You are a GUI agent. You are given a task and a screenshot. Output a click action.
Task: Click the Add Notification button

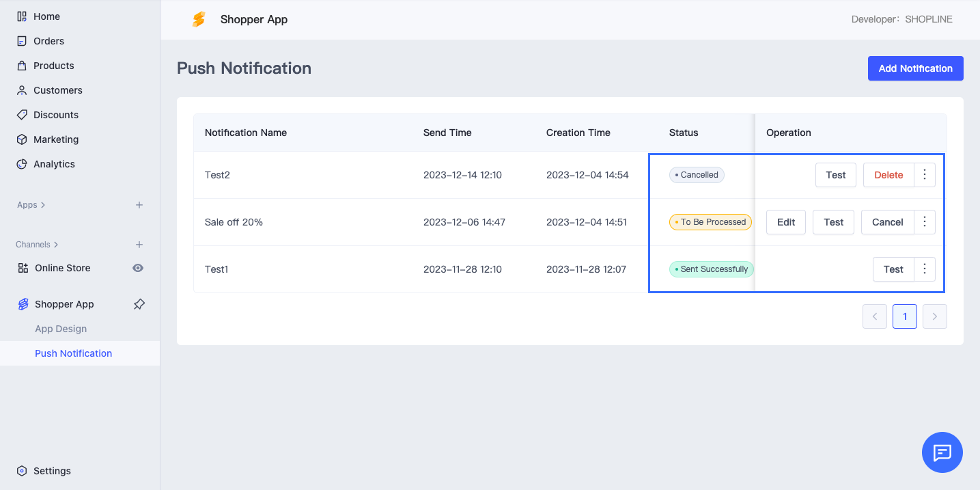point(915,68)
